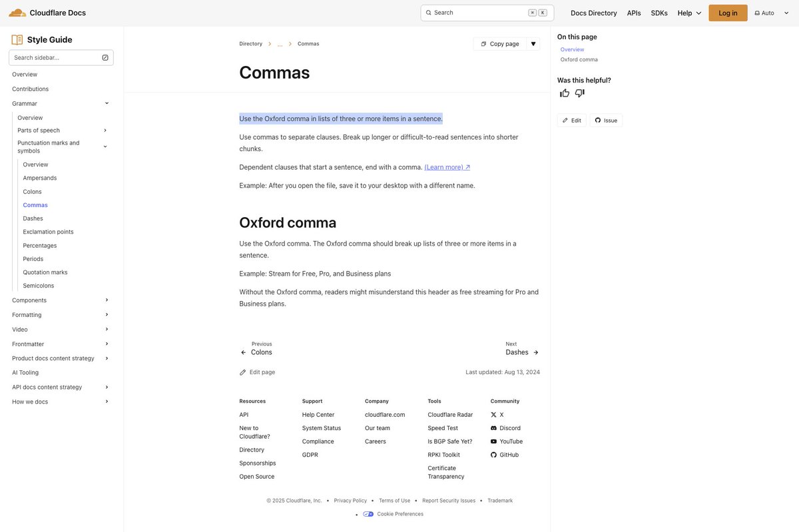Viewport: 799px width, 532px height.
Task: Jump to Overview in On this page
Action: coord(572,49)
